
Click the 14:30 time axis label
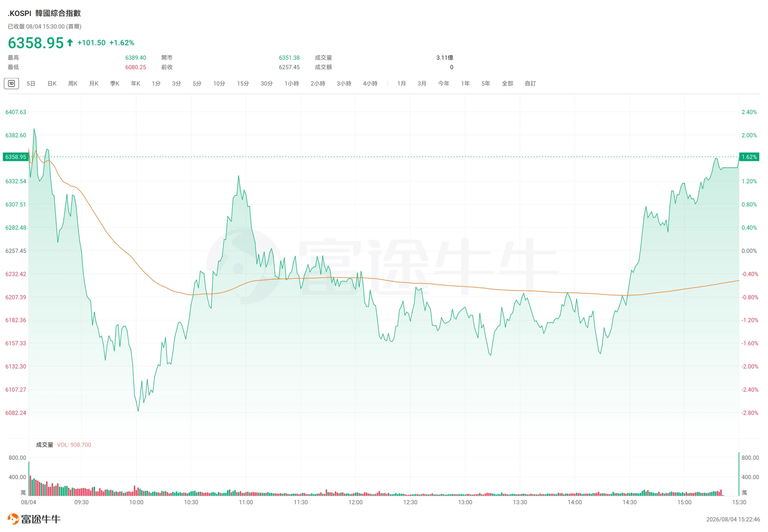click(629, 502)
